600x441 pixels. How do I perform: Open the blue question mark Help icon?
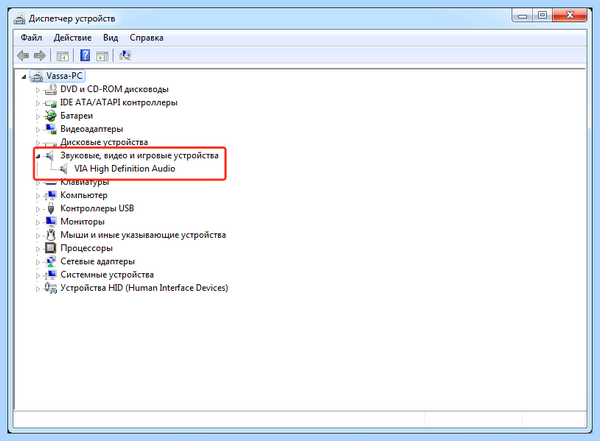(x=85, y=56)
